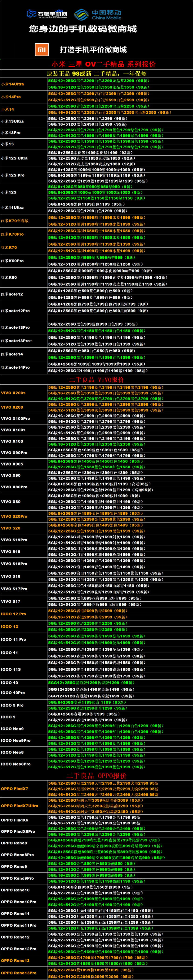Click the headline 您身边的手机数码微商城
The image size is (193, 980).
click(x=83, y=29)
